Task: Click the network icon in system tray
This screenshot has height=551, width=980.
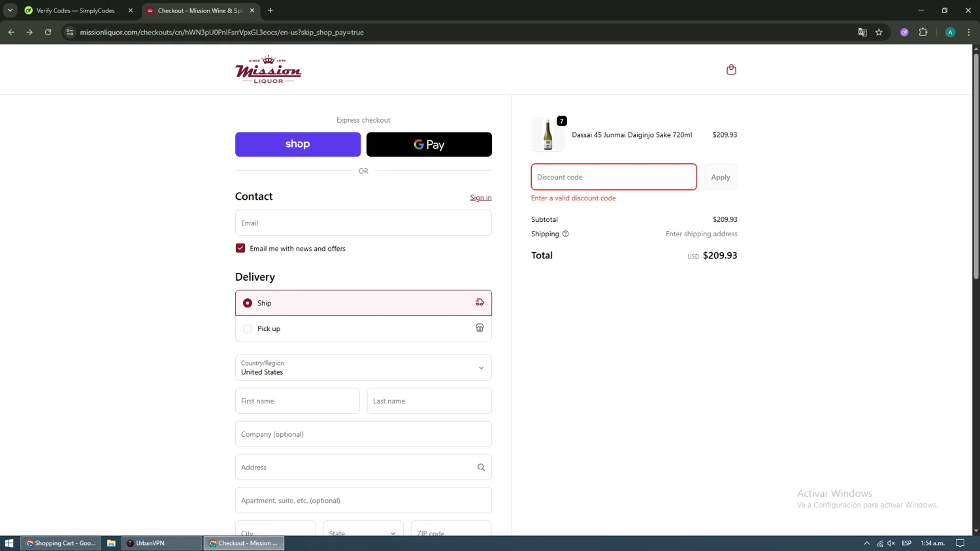Action: pyautogui.click(x=879, y=543)
